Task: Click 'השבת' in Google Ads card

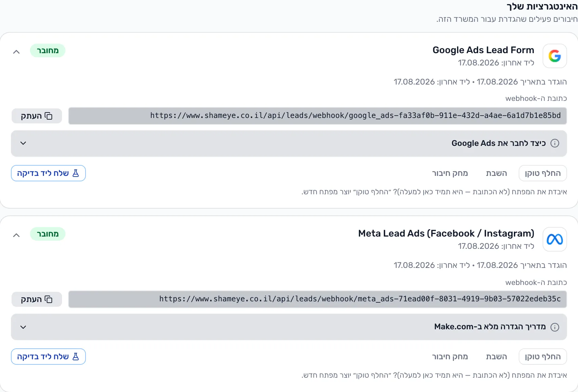Action: point(496,173)
